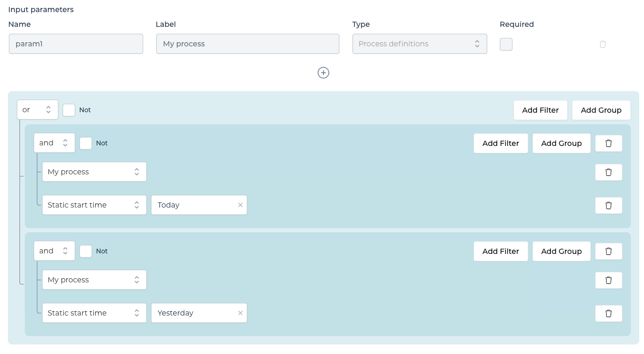
Task: Remove the "Yesterday" value with its x icon
Action: click(240, 313)
